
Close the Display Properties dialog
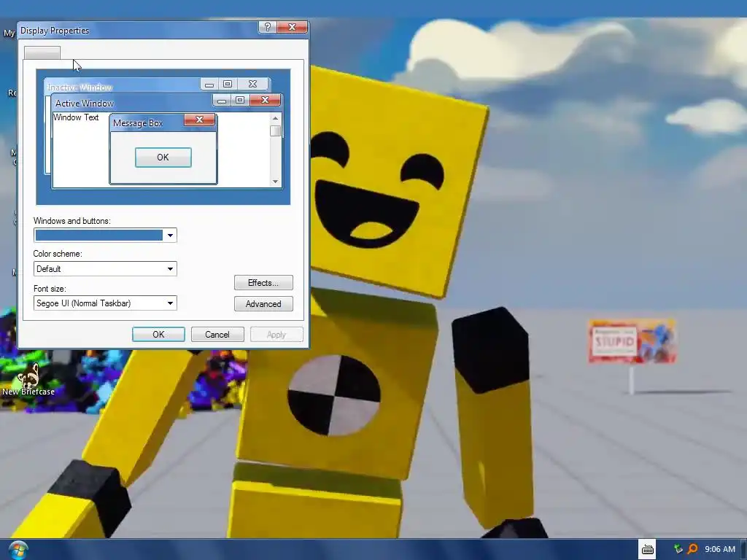pyautogui.click(x=292, y=27)
